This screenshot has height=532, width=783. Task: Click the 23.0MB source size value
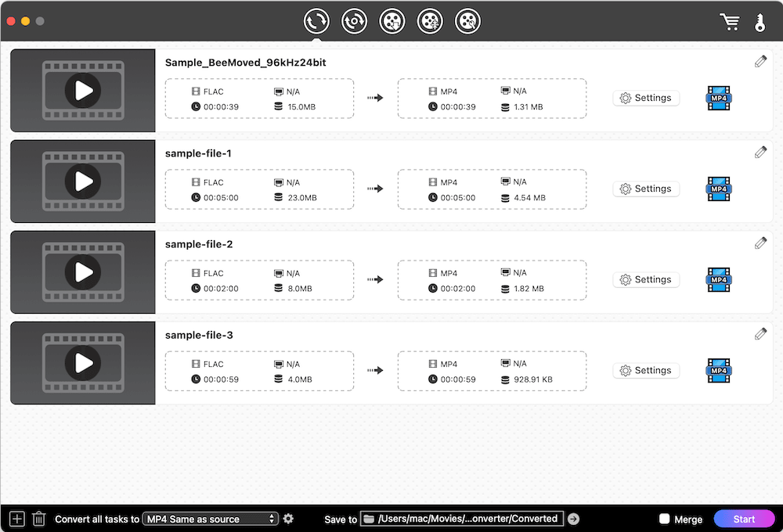pos(302,198)
